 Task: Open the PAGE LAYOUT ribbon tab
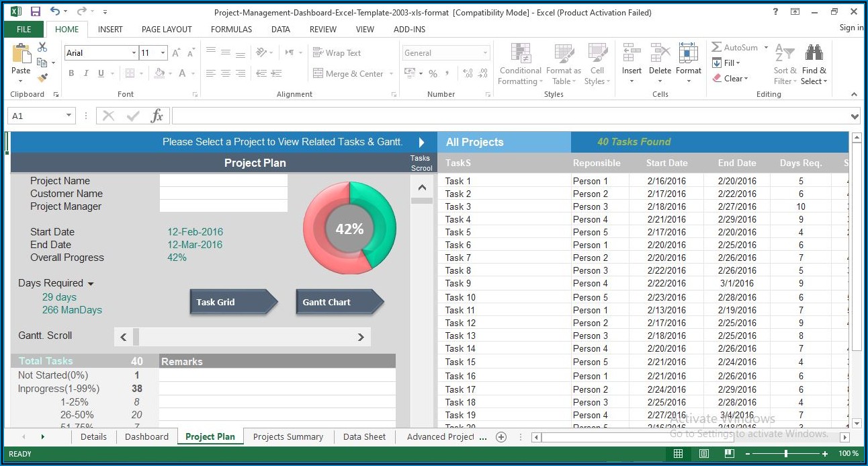tap(167, 30)
